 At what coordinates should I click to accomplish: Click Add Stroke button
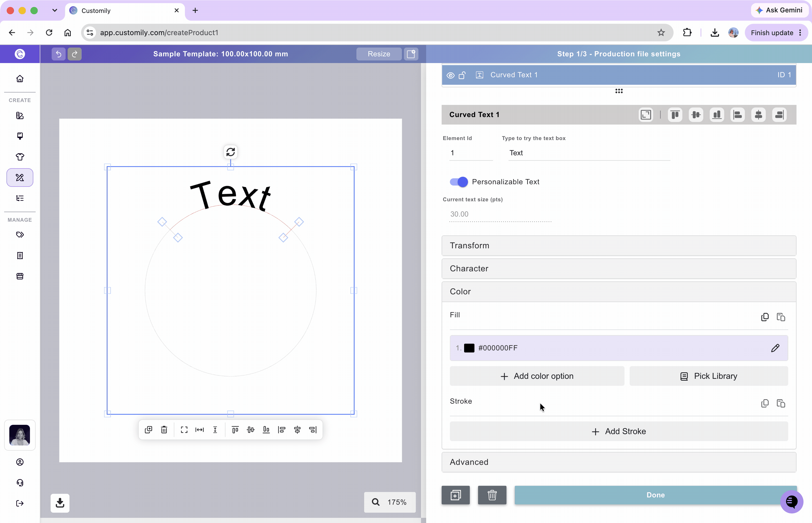tap(619, 431)
